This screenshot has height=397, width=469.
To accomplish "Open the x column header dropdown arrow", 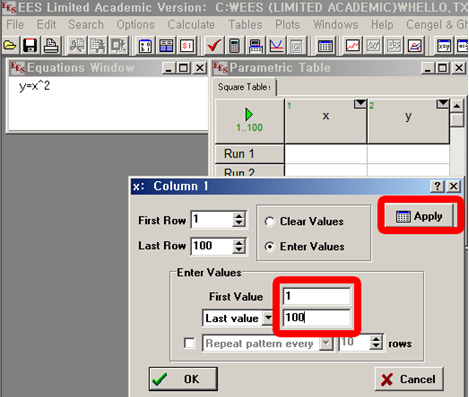I will click(x=360, y=104).
